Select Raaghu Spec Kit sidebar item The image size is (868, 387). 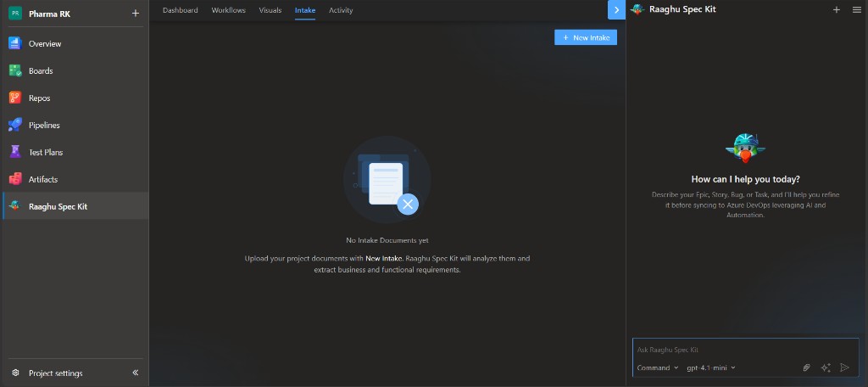[x=75, y=206]
